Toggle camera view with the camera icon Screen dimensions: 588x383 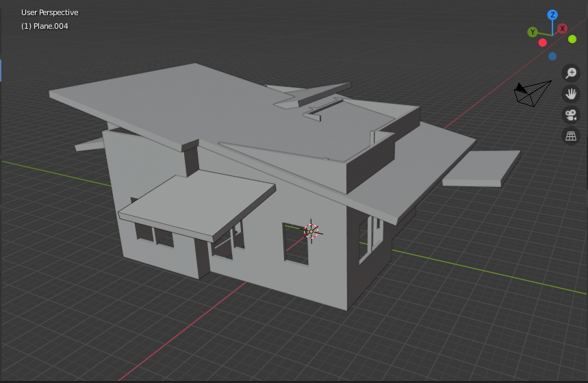point(571,115)
